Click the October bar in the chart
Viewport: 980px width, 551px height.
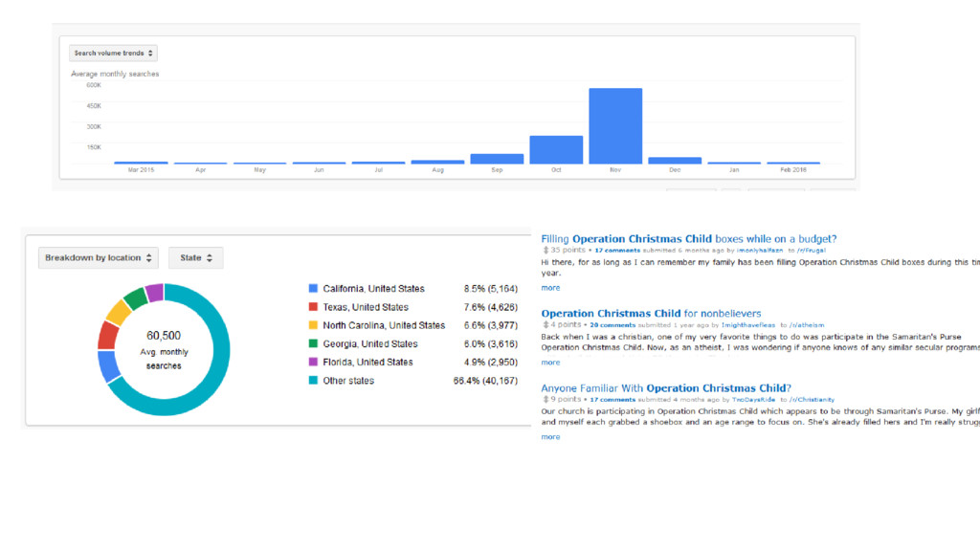pos(556,150)
